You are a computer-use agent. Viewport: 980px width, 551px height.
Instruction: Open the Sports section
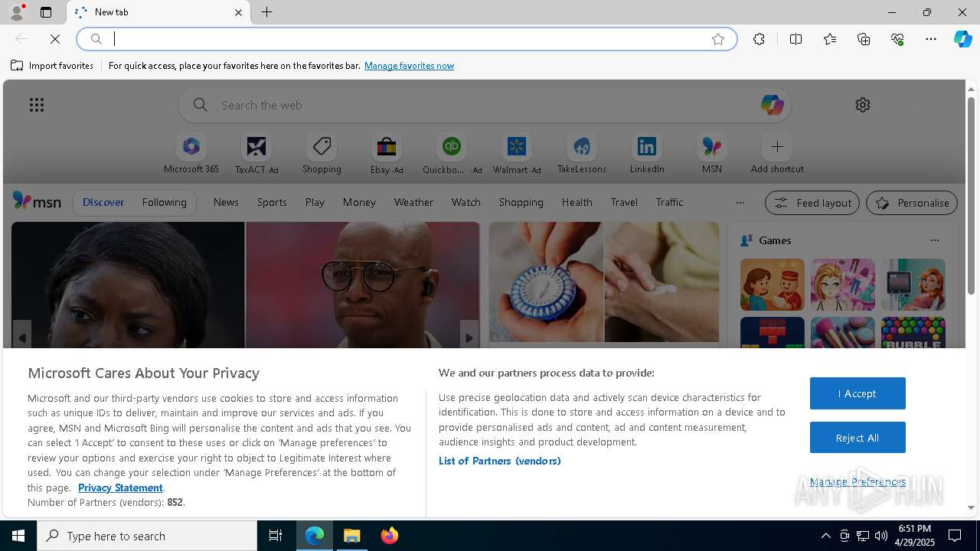(272, 202)
